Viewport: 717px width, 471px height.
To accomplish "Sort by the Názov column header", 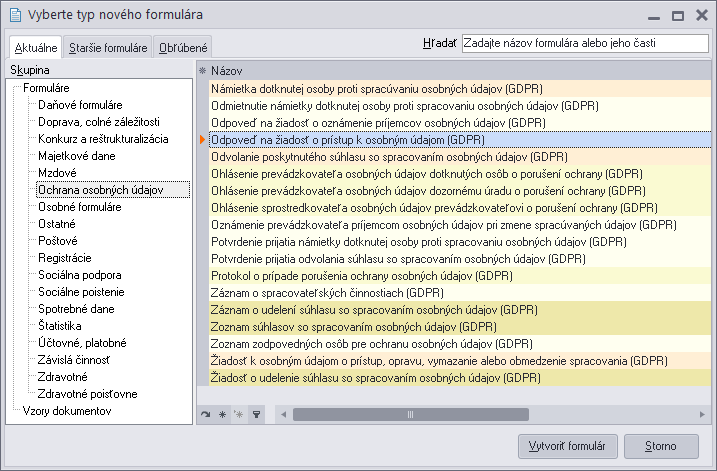I will click(x=460, y=71).
